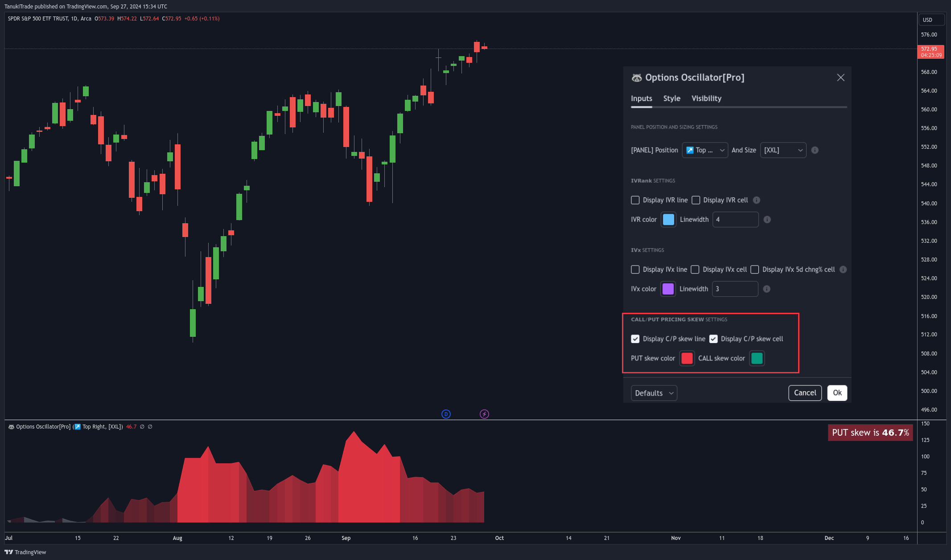Enable Display IVR line checkbox
951x560 pixels.
pos(635,200)
